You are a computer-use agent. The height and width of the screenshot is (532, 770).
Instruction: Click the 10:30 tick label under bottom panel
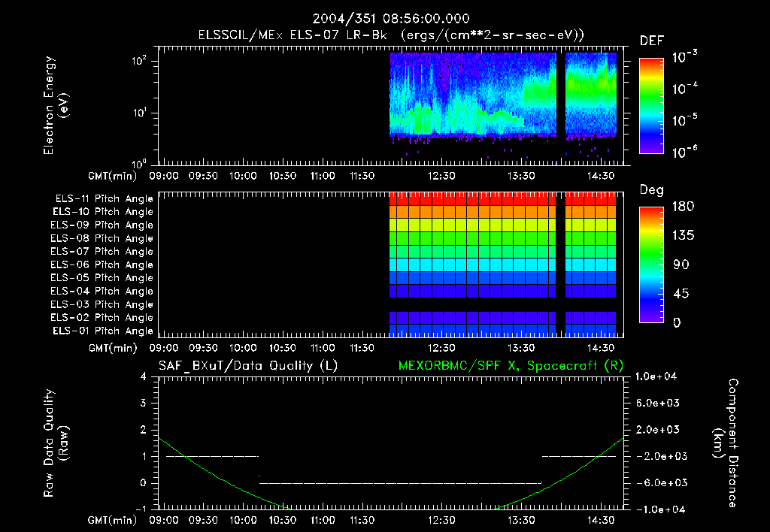point(283,520)
